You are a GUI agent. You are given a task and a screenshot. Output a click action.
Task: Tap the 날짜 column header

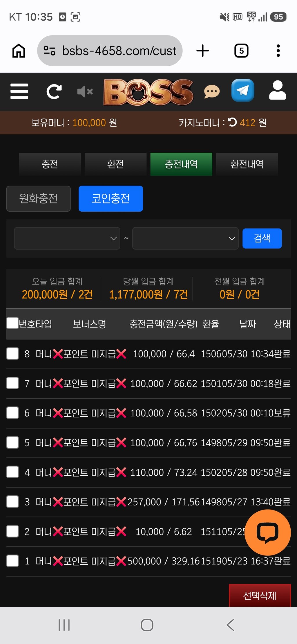[248, 324]
